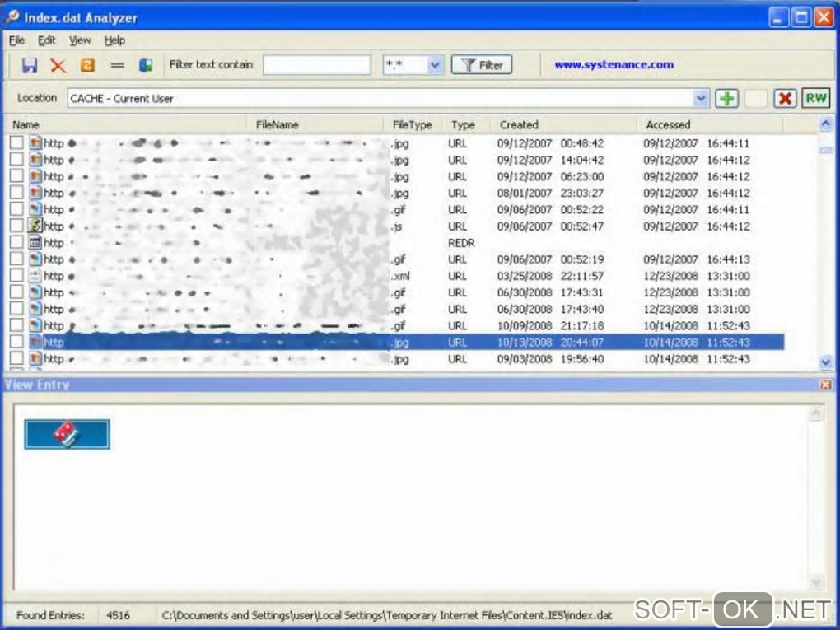Check the box for entry created 14:04:42

pos(16,159)
